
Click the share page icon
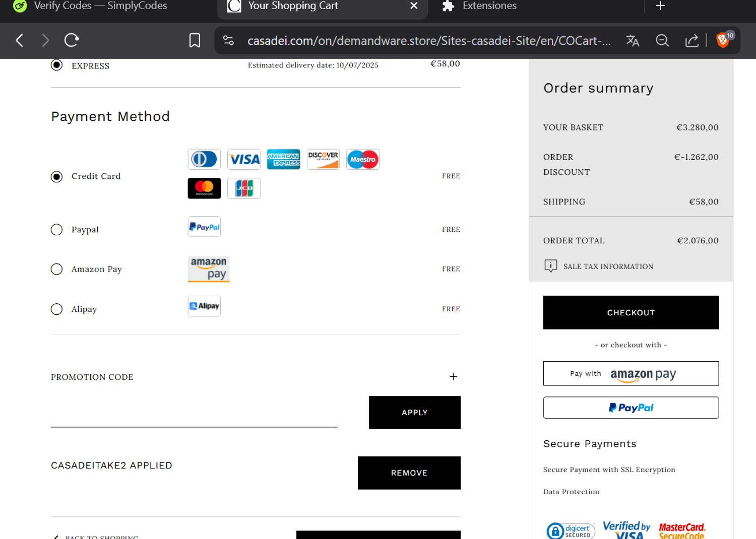691,40
